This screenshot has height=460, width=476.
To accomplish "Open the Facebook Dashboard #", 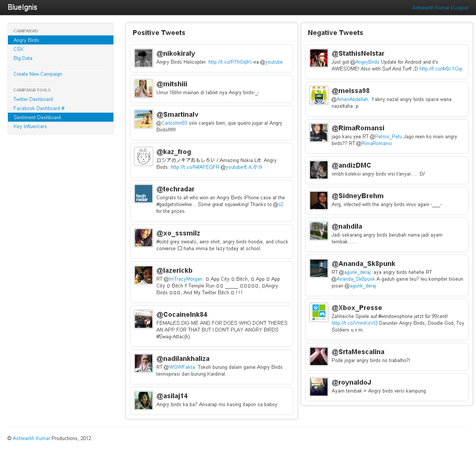I will tap(61, 108).
